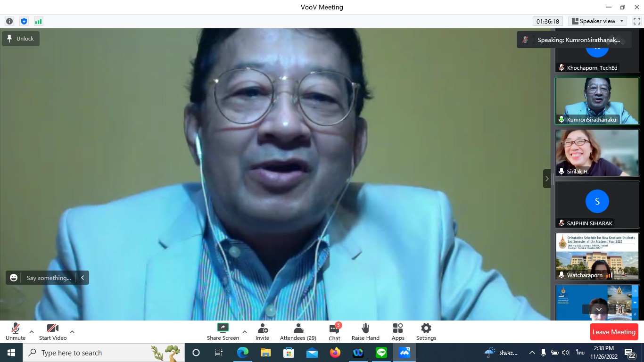Viewport: 644px width, 362px height.
Task: Click the Say something chat input
Action: (49, 278)
